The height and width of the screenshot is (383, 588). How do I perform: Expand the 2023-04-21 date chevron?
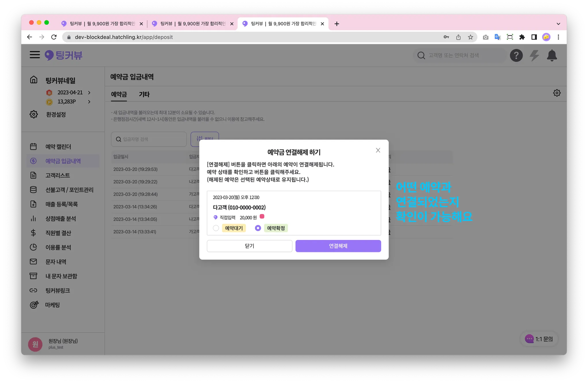(x=89, y=93)
